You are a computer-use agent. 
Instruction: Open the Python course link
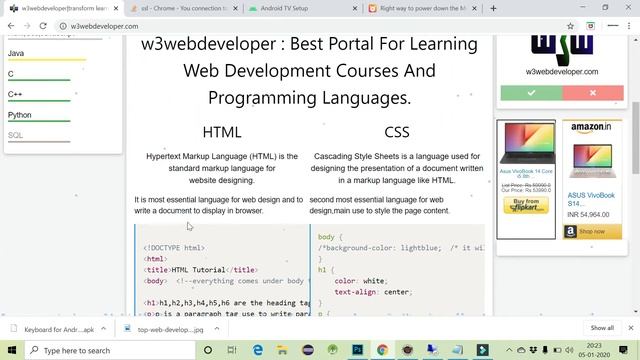pos(20,115)
